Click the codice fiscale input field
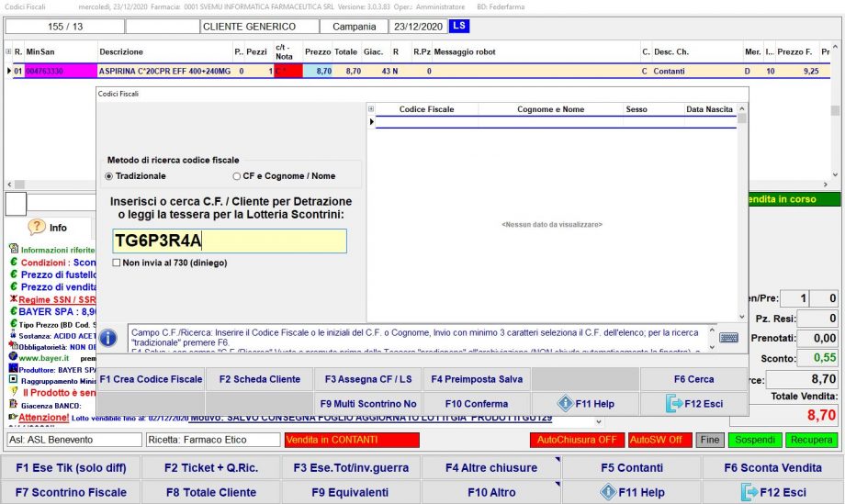 click(x=230, y=241)
